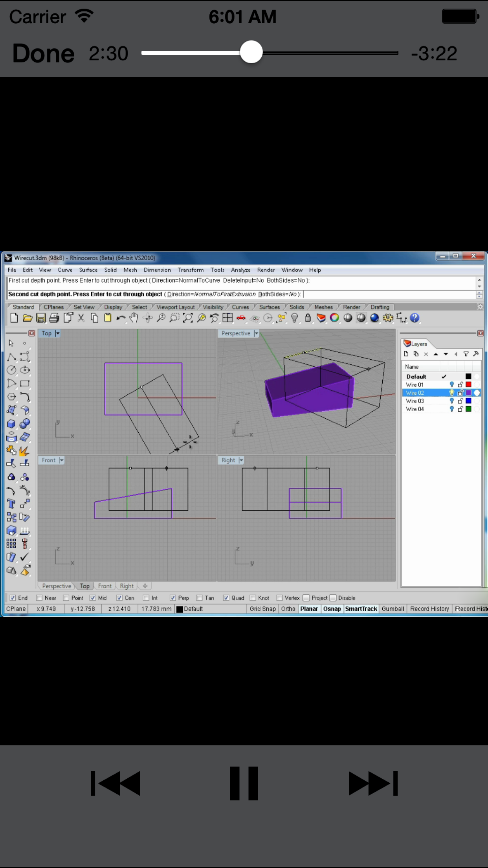Switch to the Surfaces toolbar tab
488x868 pixels.
pyautogui.click(x=269, y=307)
